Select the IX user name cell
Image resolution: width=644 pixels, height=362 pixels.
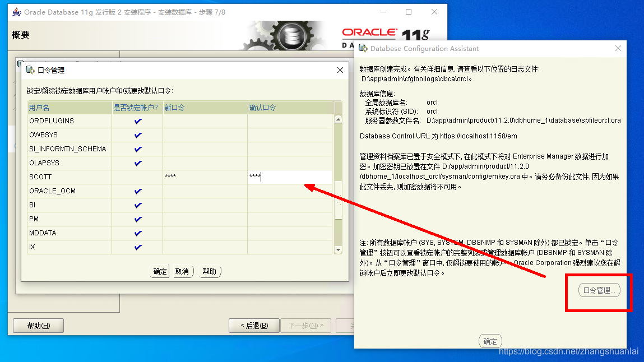click(70, 247)
